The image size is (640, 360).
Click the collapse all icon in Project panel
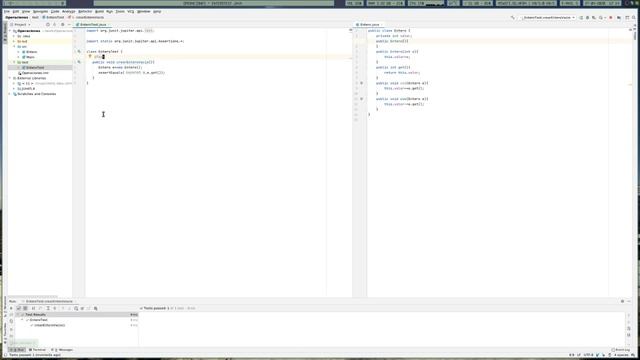[55, 24]
